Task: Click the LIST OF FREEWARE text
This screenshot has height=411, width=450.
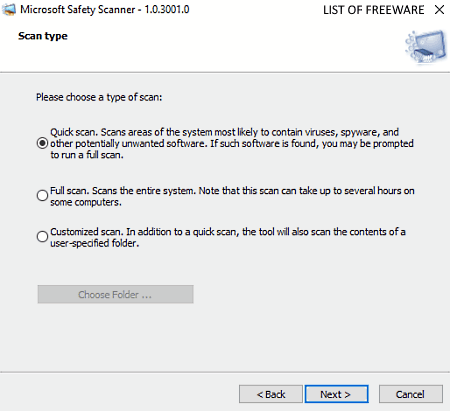Action: click(374, 10)
